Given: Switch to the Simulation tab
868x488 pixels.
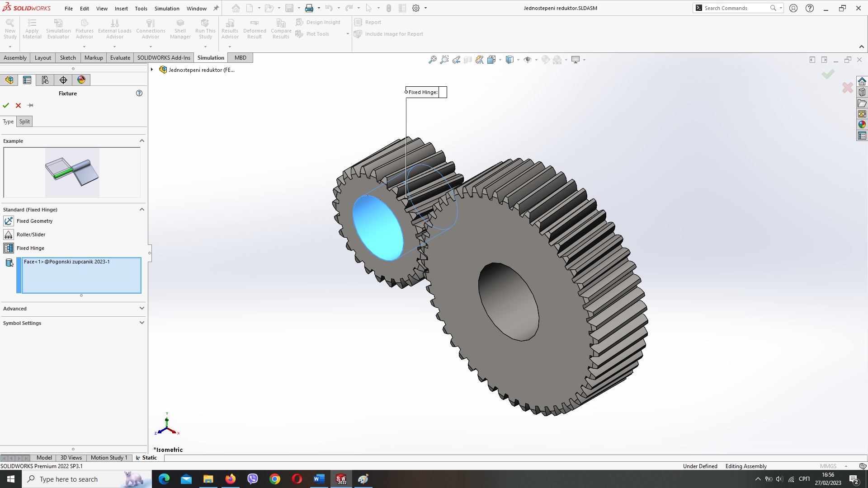Looking at the screenshot, I should coord(210,57).
